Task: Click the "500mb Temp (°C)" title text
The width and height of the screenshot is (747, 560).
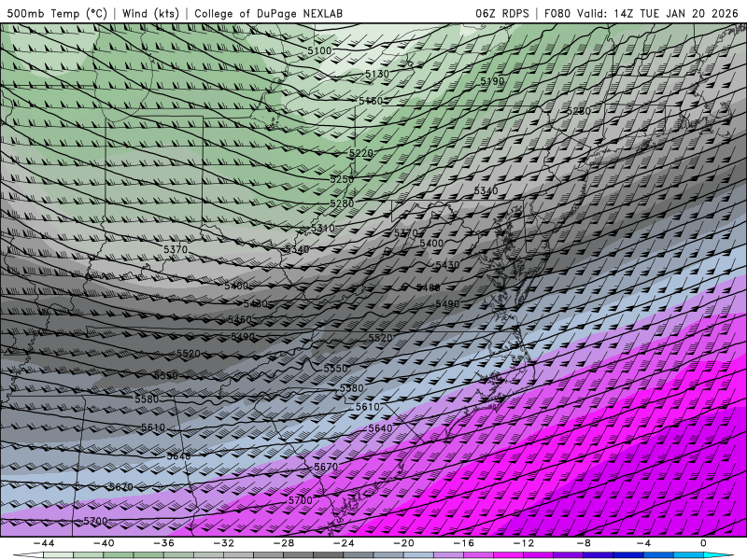Action: coord(57,13)
